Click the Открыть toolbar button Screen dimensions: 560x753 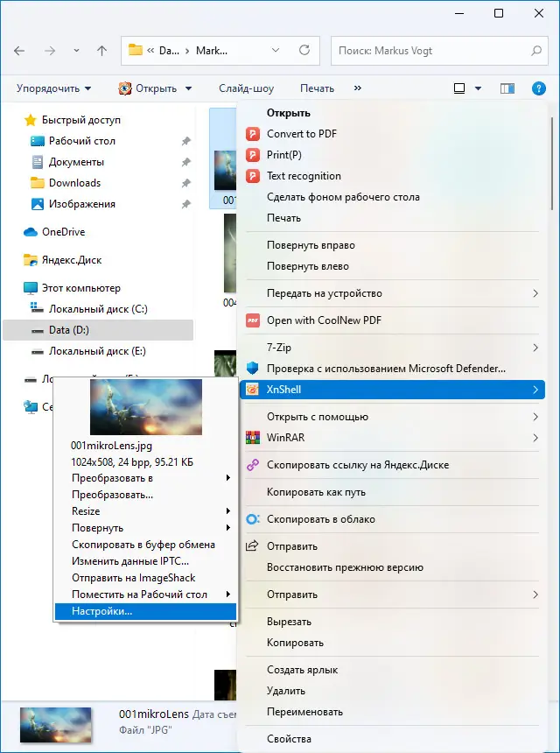[x=148, y=88]
